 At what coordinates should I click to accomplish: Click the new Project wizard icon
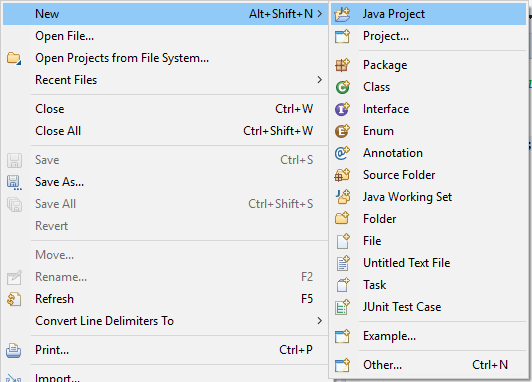coord(342,36)
